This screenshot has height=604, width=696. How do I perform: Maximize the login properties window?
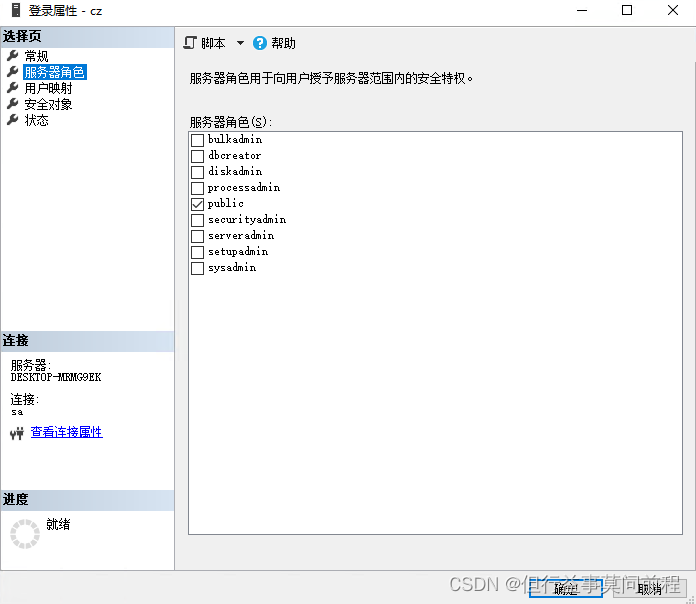point(627,10)
